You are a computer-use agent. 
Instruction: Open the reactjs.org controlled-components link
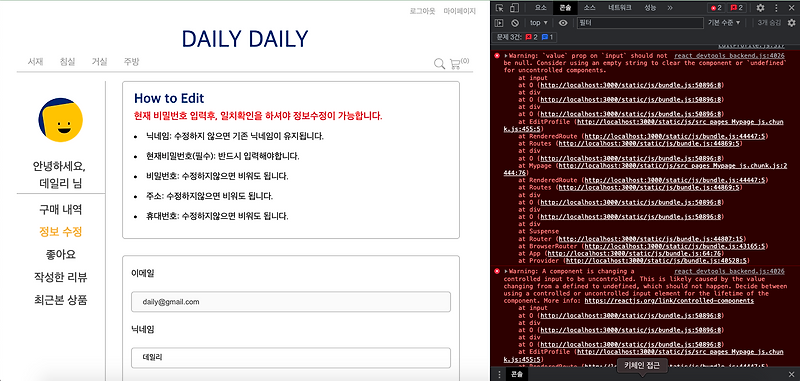pos(669,301)
